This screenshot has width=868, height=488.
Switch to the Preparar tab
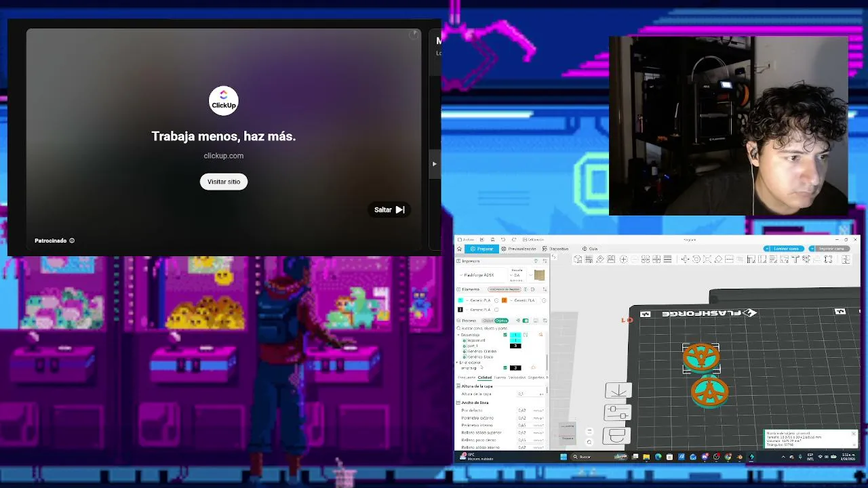point(482,249)
